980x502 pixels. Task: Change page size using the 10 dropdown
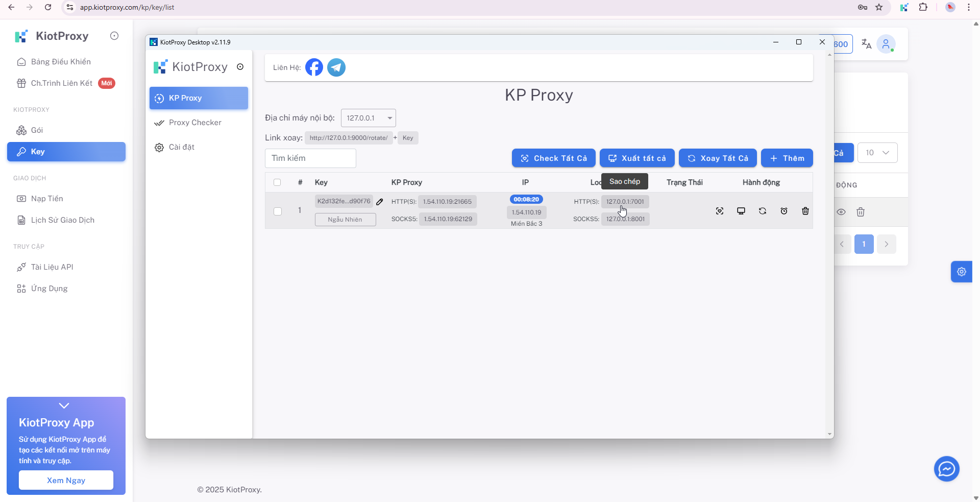(877, 152)
